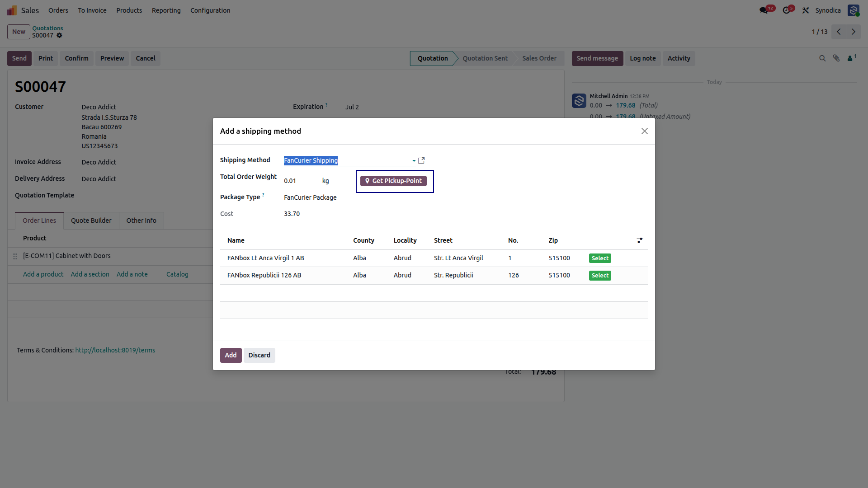Open attachments paperclip icon
Screen dimensions: 868x488
pyautogui.click(x=836, y=58)
